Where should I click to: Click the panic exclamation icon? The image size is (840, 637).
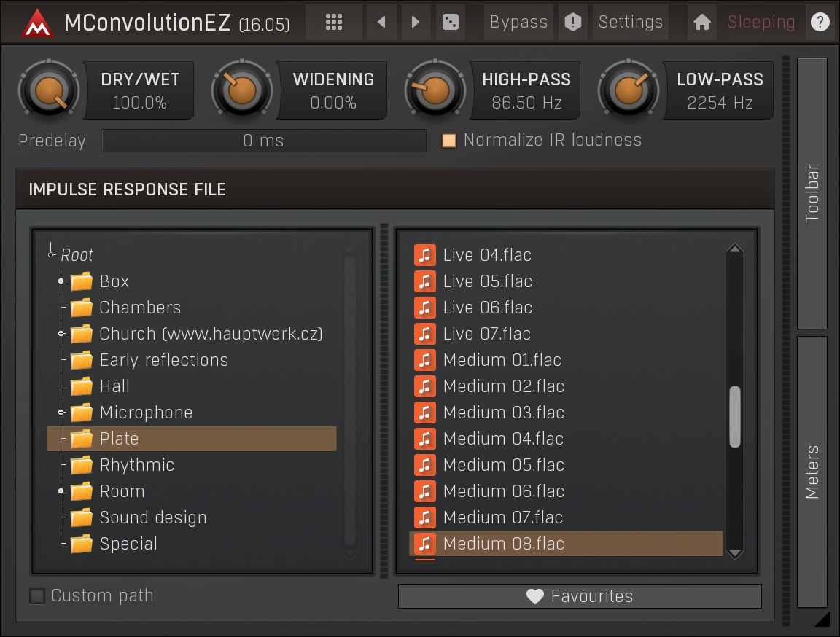(572, 22)
